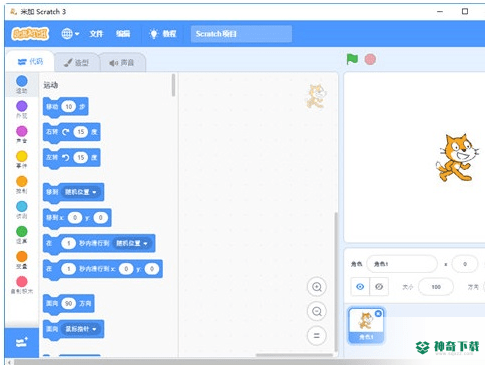Click y value in glide to x y block
The height and width of the screenshot is (365, 489).
click(151, 269)
